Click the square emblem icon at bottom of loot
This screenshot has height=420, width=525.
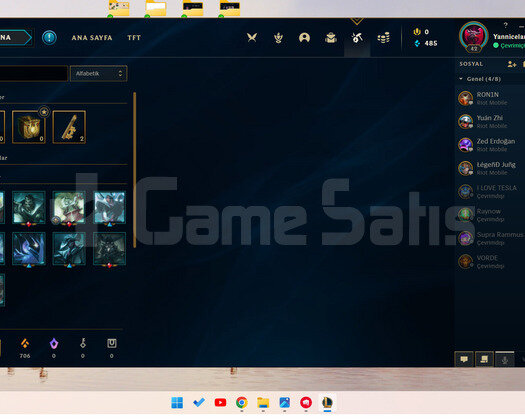tap(111, 343)
